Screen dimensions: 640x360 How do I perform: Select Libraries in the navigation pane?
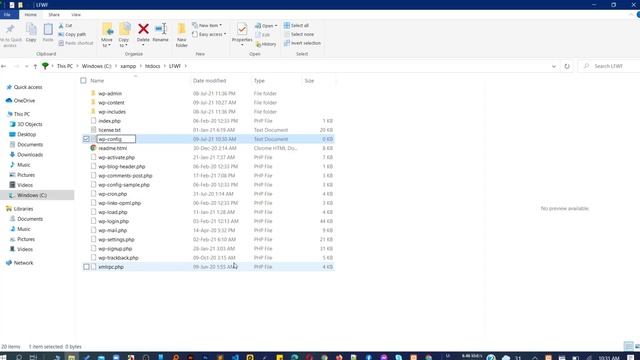coord(23,209)
